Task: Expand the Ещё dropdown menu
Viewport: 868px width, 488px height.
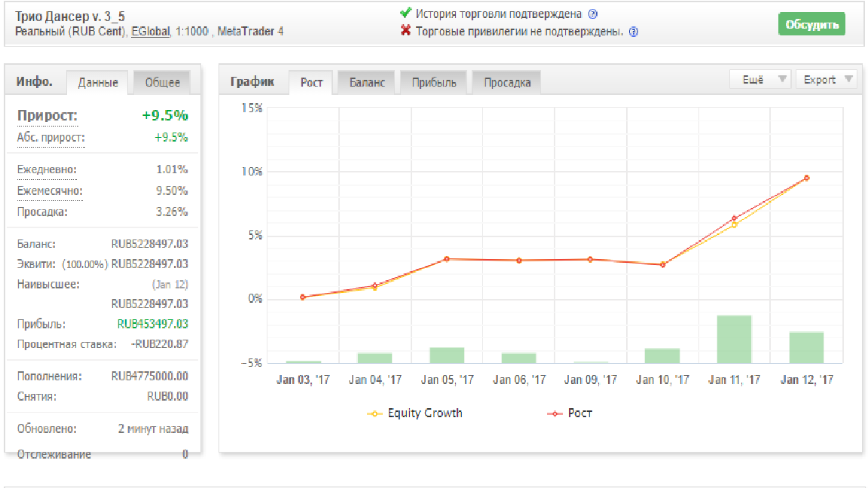Action: click(x=760, y=80)
